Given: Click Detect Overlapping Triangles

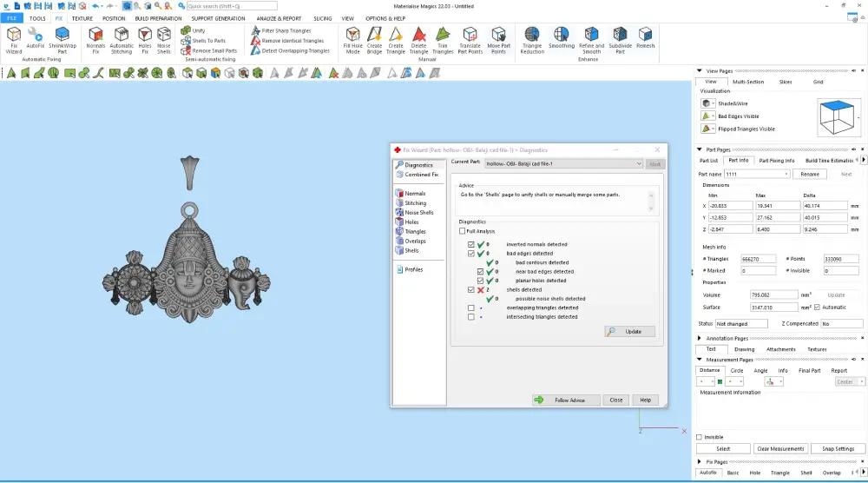Looking at the screenshot, I should pyautogui.click(x=290, y=50).
